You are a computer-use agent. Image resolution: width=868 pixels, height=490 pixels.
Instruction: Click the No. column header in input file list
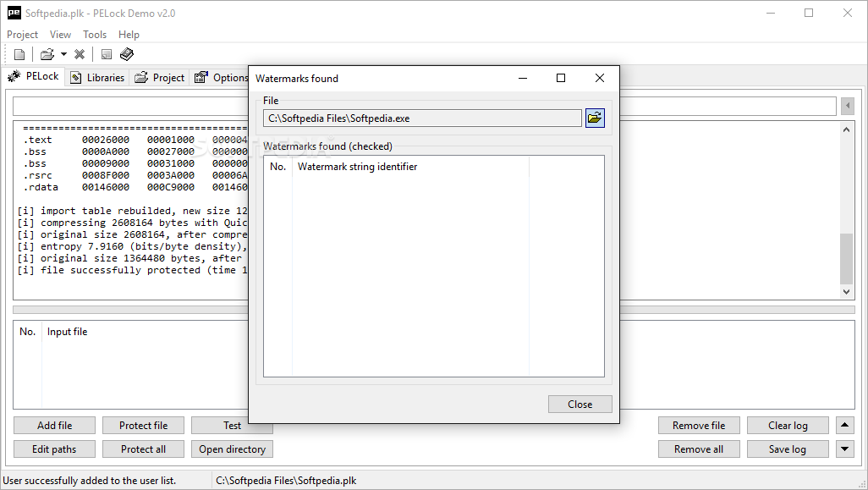coord(28,332)
